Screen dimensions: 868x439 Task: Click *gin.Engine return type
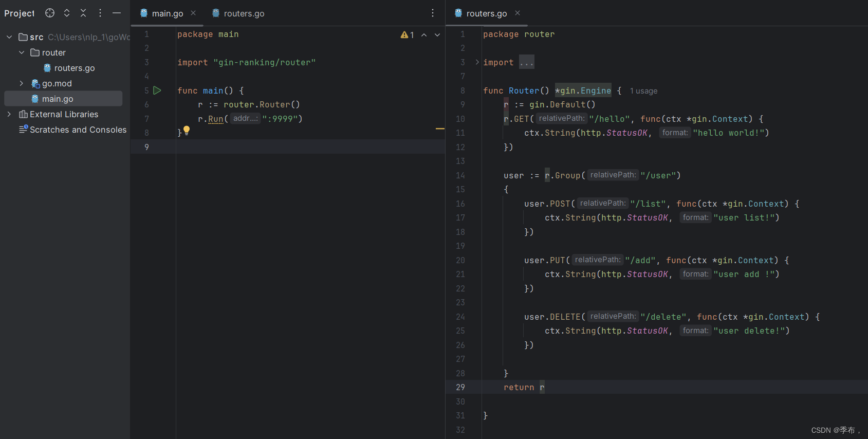click(583, 90)
